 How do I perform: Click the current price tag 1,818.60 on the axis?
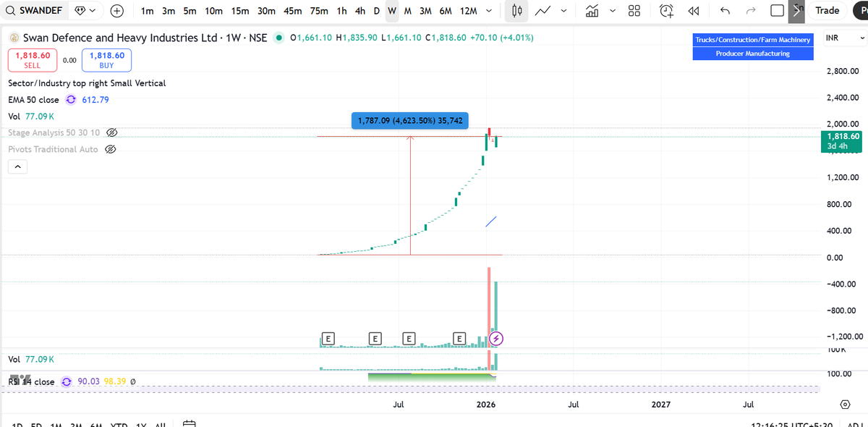click(x=843, y=141)
